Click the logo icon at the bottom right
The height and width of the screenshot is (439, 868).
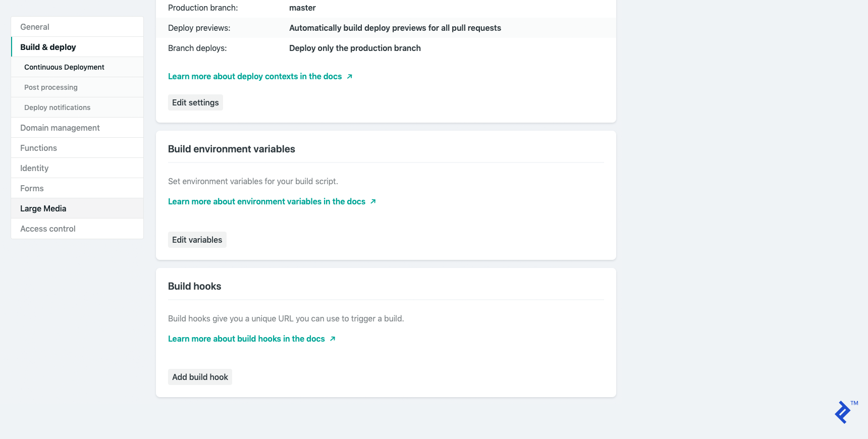click(x=843, y=412)
